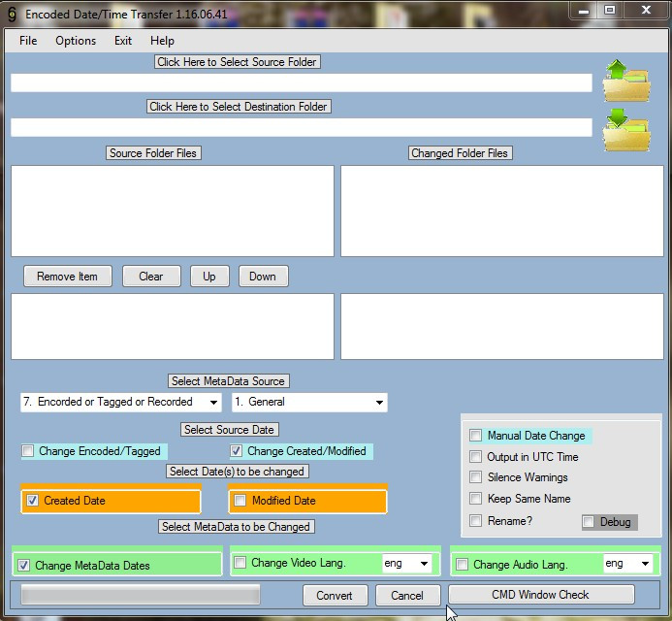Click inside the Changed Folder Files list
Viewport: 672px width, 621px height.
pos(502,211)
